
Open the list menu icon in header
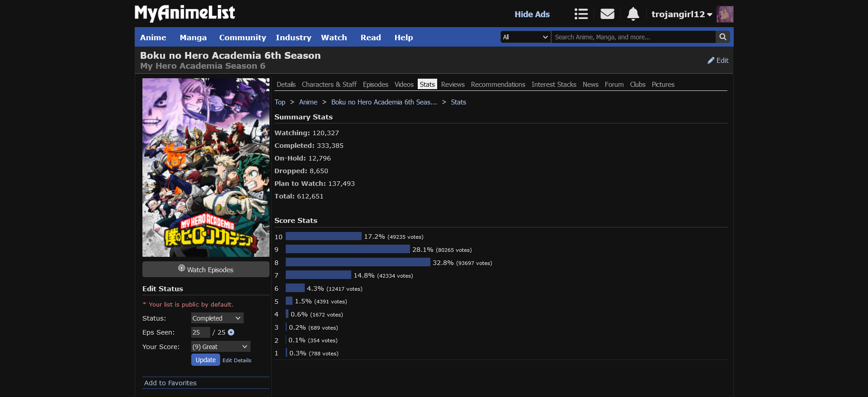coord(581,14)
